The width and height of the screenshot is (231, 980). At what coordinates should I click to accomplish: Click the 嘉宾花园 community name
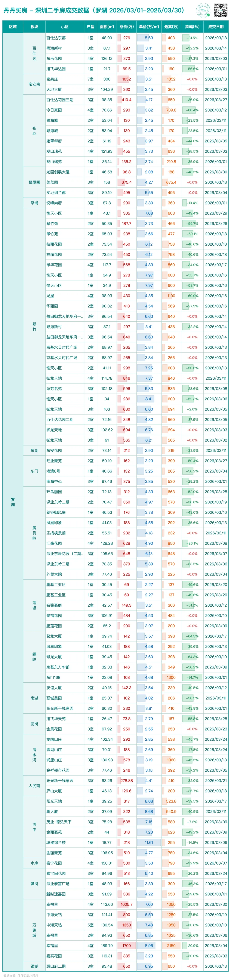(54, 956)
